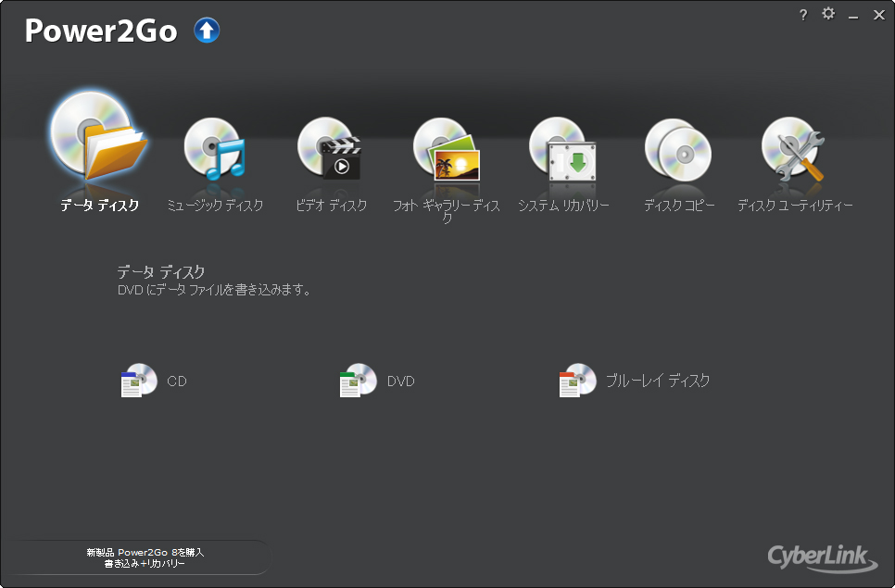Open the Music Disc (ミュージック ディスク) mode
The height and width of the screenshot is (588, 895).
215,153
